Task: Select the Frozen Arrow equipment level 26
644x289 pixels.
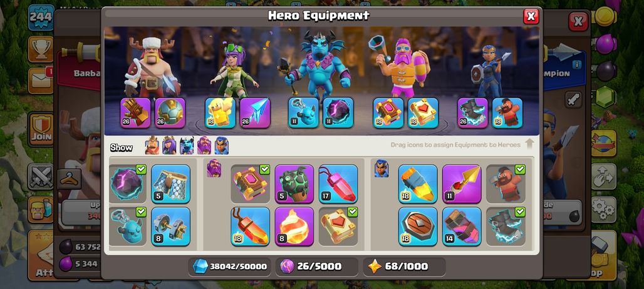Action: tap(254, 113)
